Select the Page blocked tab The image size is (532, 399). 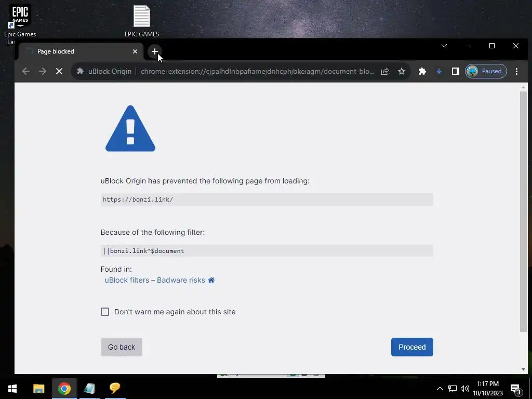[x=82, y=51]
